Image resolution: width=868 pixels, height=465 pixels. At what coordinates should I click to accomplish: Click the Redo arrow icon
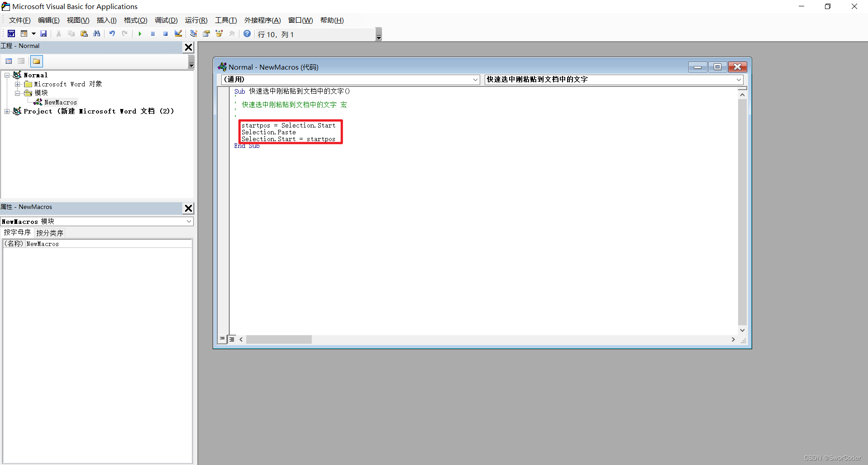point(125,34)
